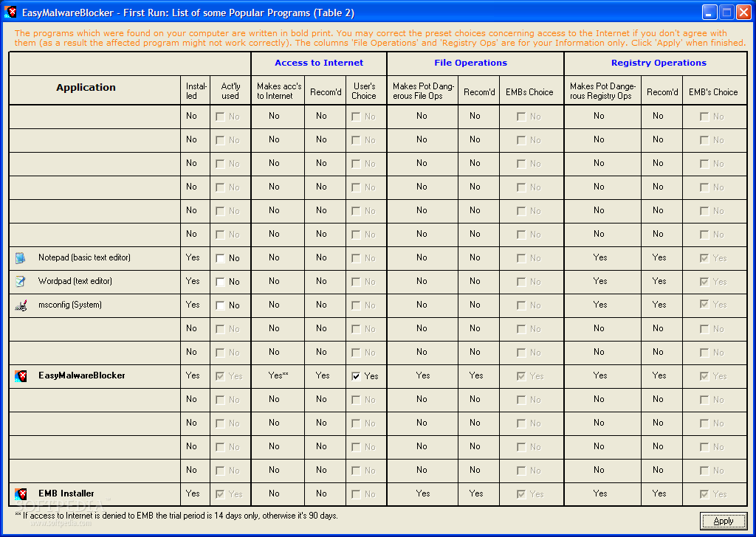The image size is (756, 537).
Task: Click the Registry Operations header
Action: (659, 63)
